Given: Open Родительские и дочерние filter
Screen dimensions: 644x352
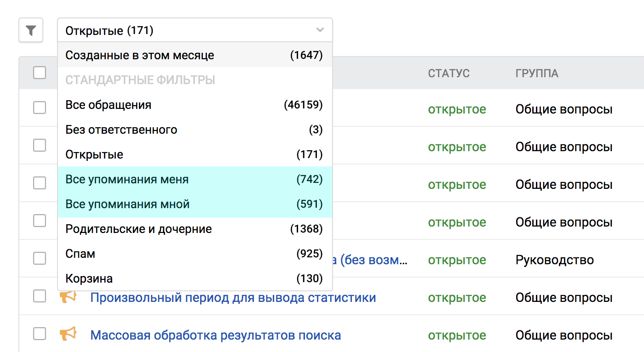Looking at the screenshot, I should tap(138, 229).
